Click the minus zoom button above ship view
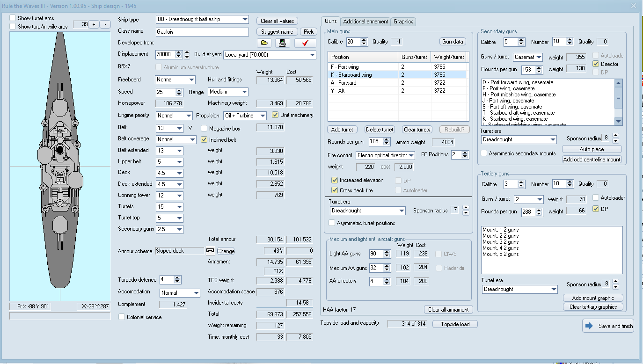This screenshot has width=643, height=364. coord(106,24)
